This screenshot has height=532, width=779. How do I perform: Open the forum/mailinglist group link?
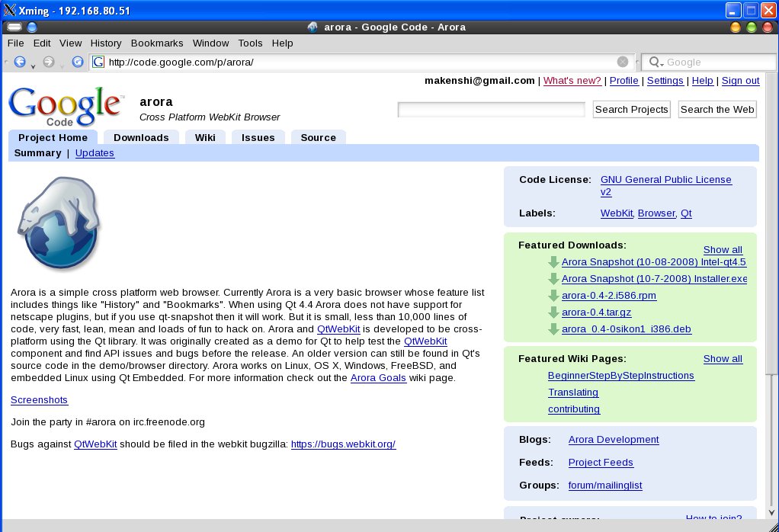coord(605,486)
